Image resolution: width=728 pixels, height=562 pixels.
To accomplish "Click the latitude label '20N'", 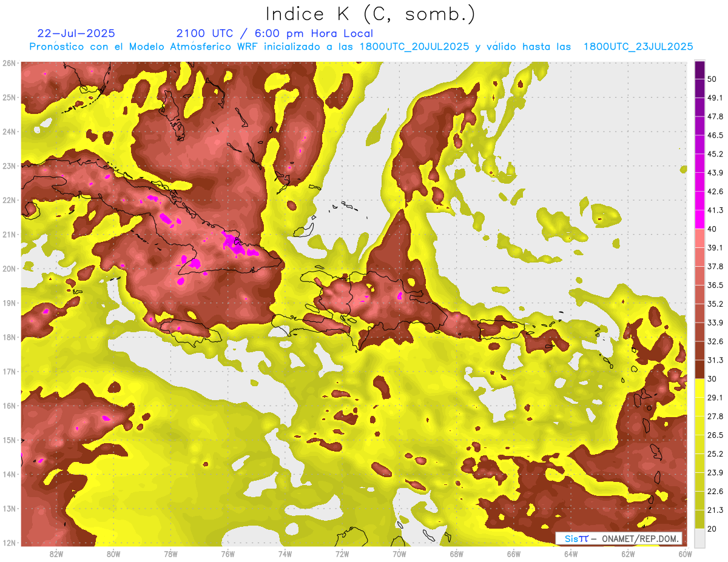I will tap(9, 269).
